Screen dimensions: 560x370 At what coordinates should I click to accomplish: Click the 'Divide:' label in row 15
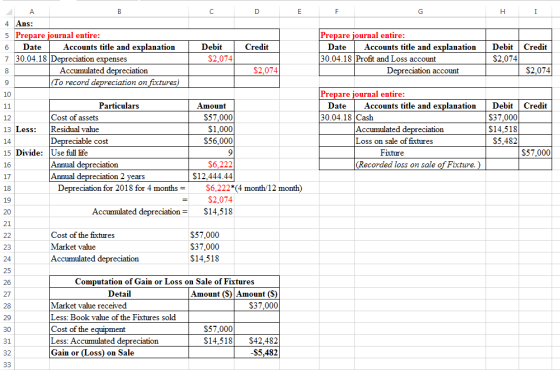point(32,153)
